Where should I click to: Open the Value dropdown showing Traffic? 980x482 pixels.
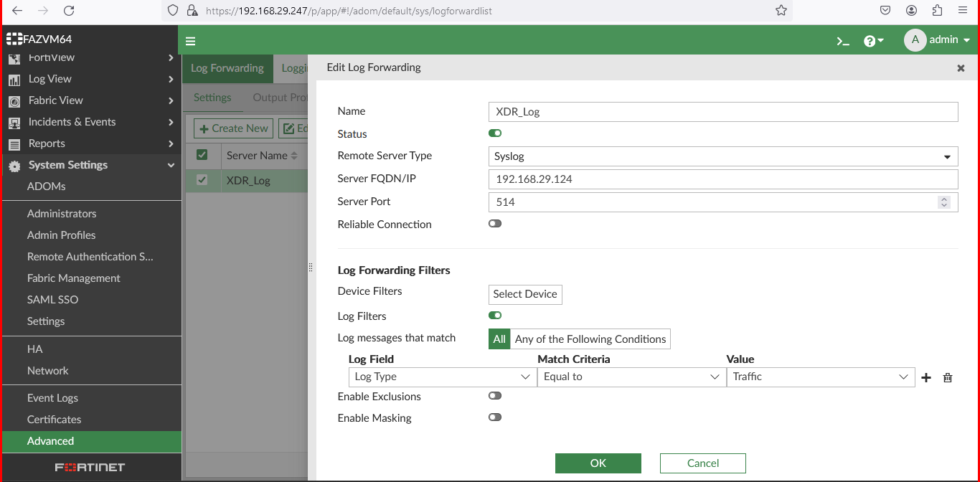(x=820, y=377)
